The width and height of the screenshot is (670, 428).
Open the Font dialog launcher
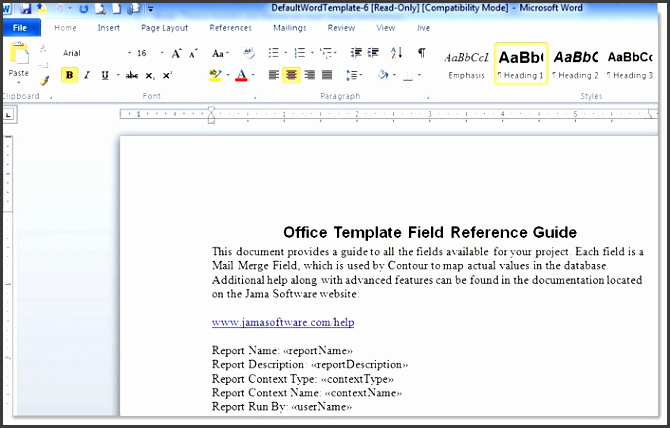[255, 98]
